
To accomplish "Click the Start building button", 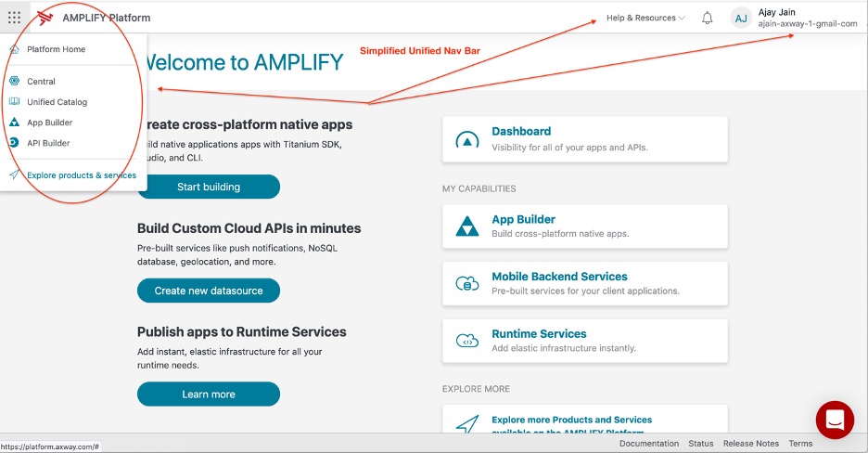I will pos(209,187).
